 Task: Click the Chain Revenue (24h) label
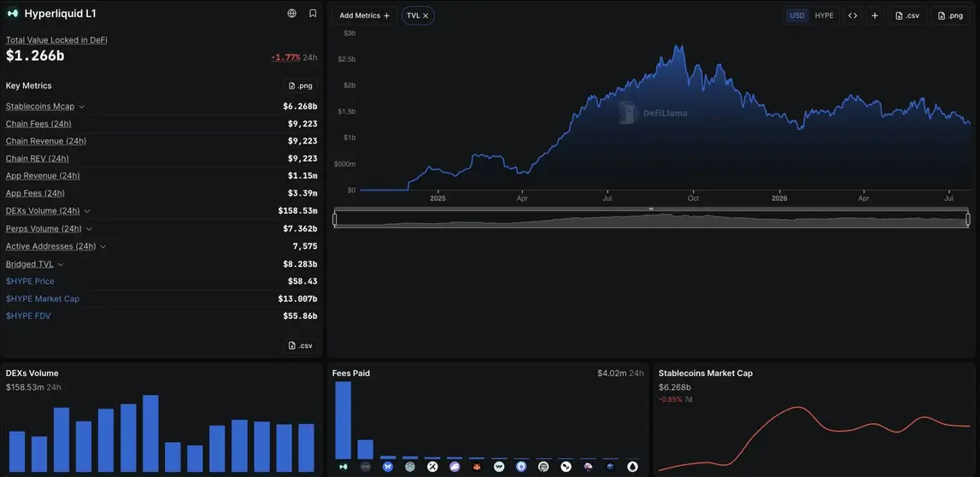pyautogui.click(x=46, y=141)
